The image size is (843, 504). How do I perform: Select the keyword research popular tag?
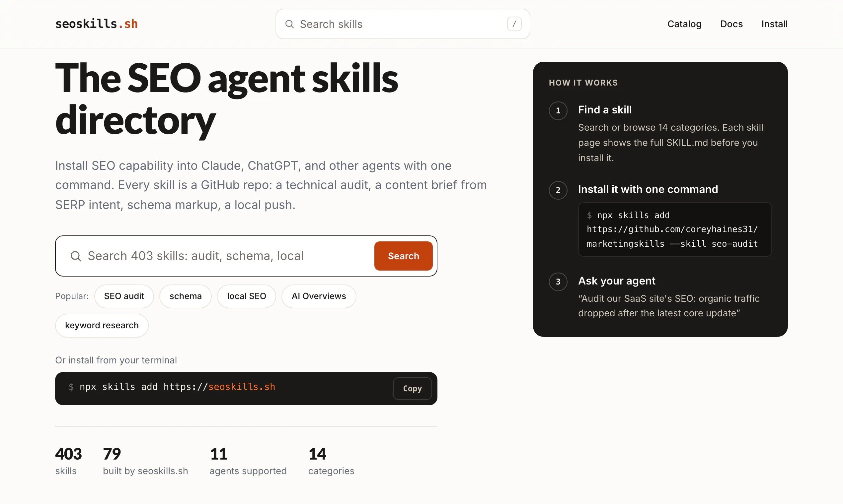102,325
